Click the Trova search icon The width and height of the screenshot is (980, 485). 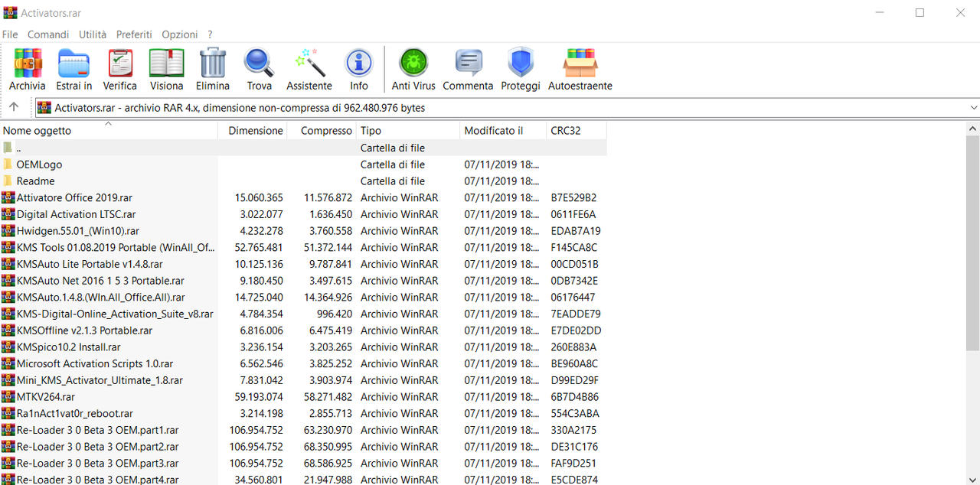(x=259, y=63)
